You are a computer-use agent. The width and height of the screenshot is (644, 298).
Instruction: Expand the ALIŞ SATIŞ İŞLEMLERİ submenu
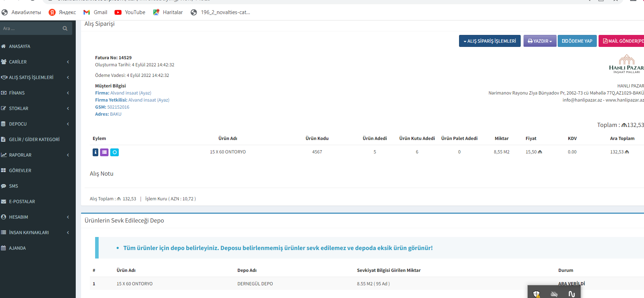(x=35, y=78)
